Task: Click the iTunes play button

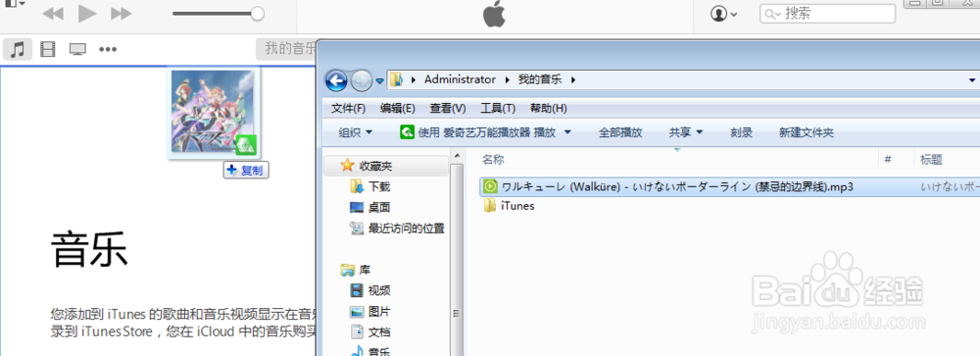Action: coord(87,13)
